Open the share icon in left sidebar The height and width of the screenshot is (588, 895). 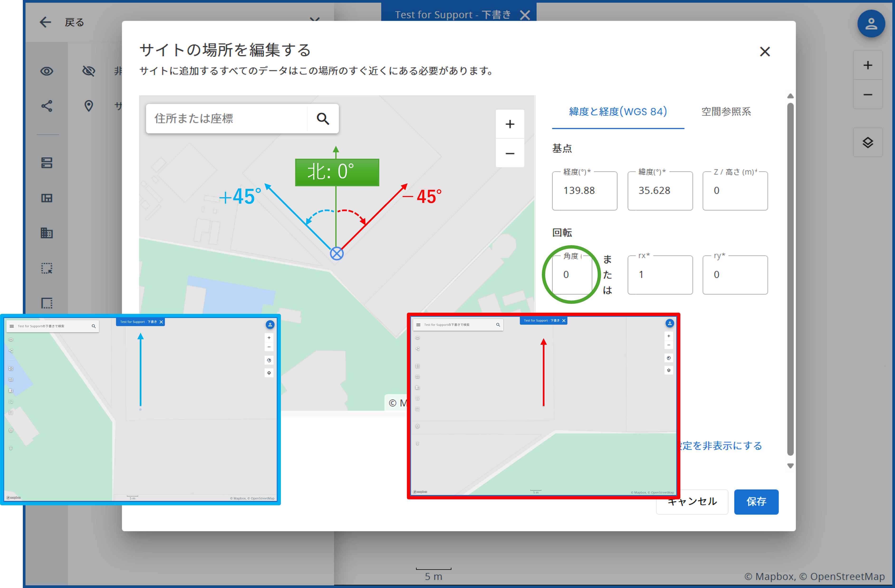click(47, 106)
